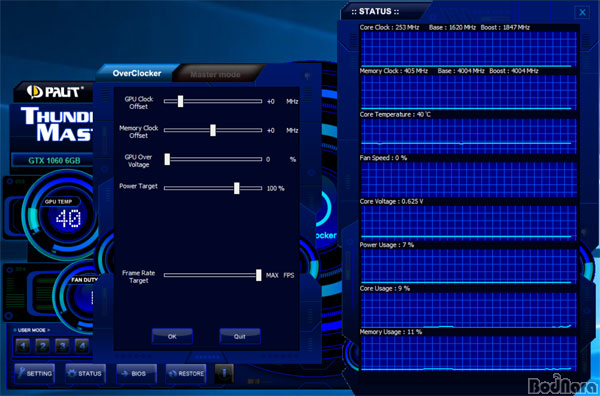This screenshot has width=600, height=396.
Task: Click the RESTORE defaults button
Action: [x=186, y=373]
